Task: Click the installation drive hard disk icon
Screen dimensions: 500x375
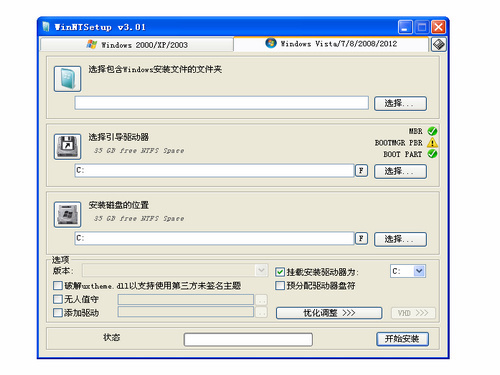Action: pos(67,214)
